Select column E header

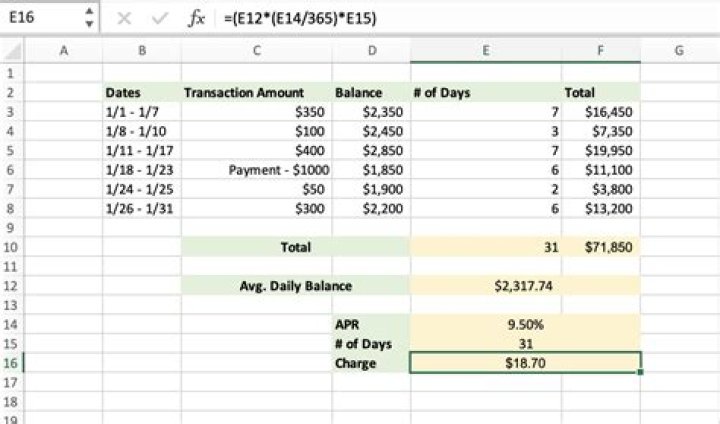[486, 51]
